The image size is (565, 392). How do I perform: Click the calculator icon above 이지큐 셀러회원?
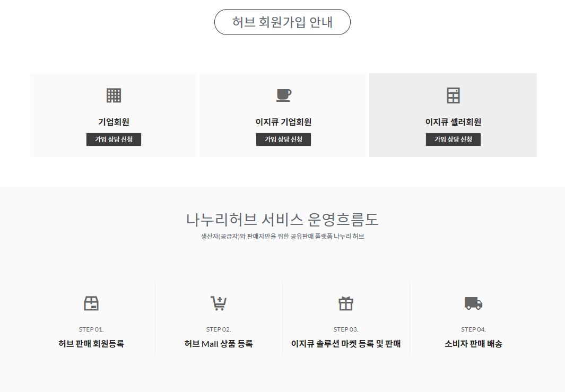pyautogui.click(x=453, y=95)
